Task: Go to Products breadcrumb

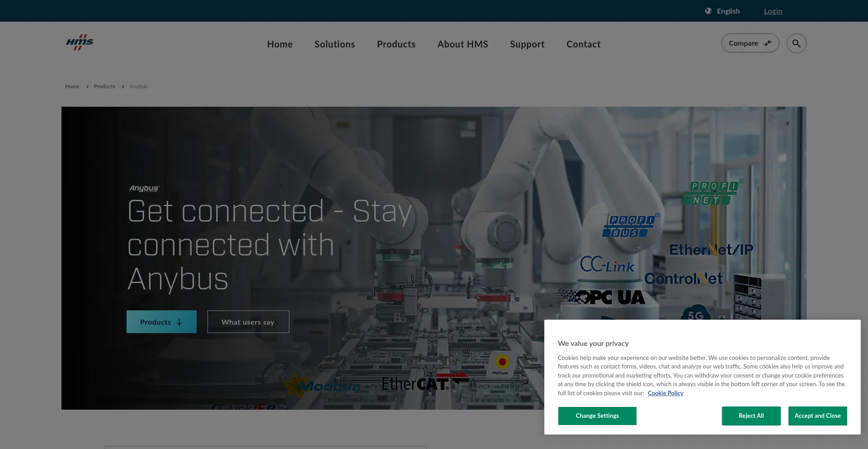Action: coord(104,86)
